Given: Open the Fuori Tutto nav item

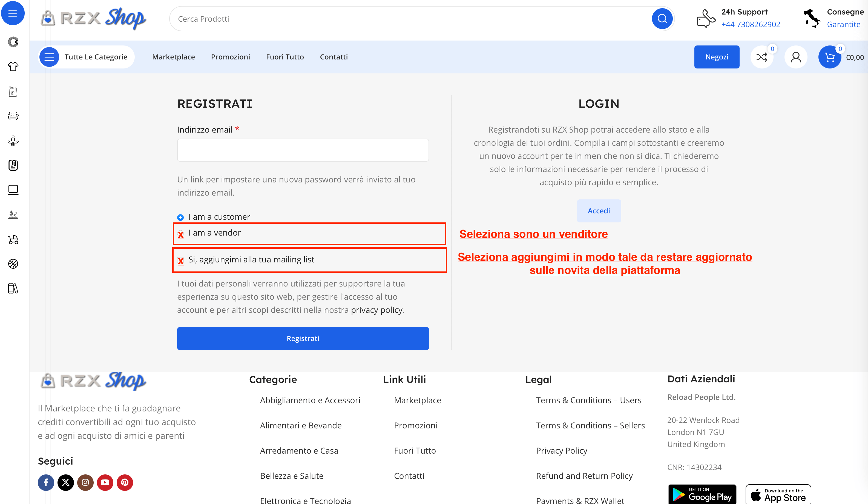Looking at the screenshot, I should point(284,57).
